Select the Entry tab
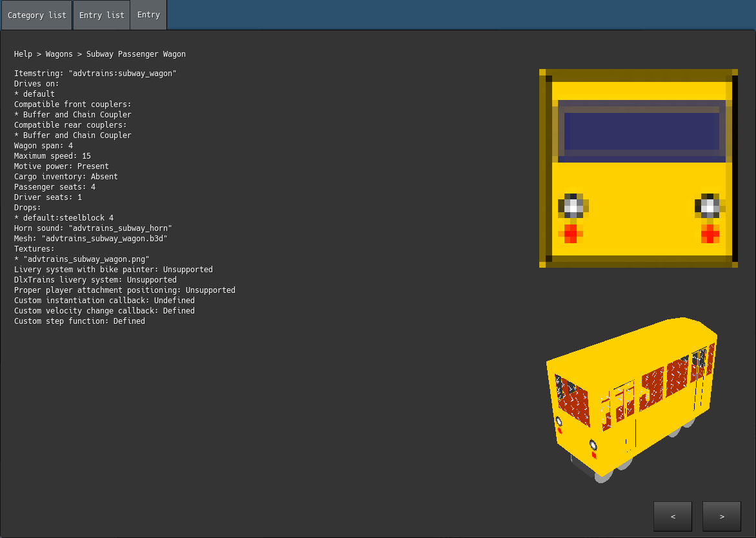 click(x=148, y=15)
